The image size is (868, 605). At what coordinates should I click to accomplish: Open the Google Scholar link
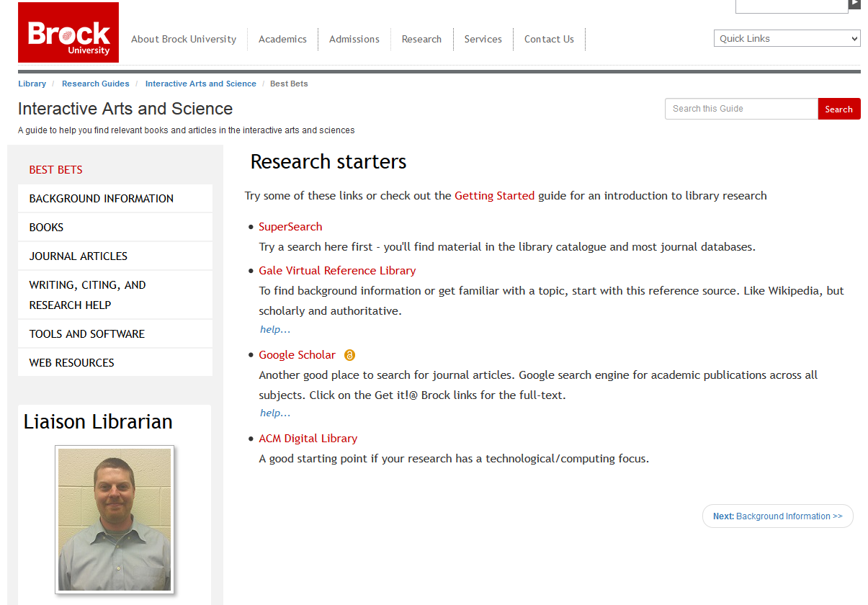[x=297, y=355]
